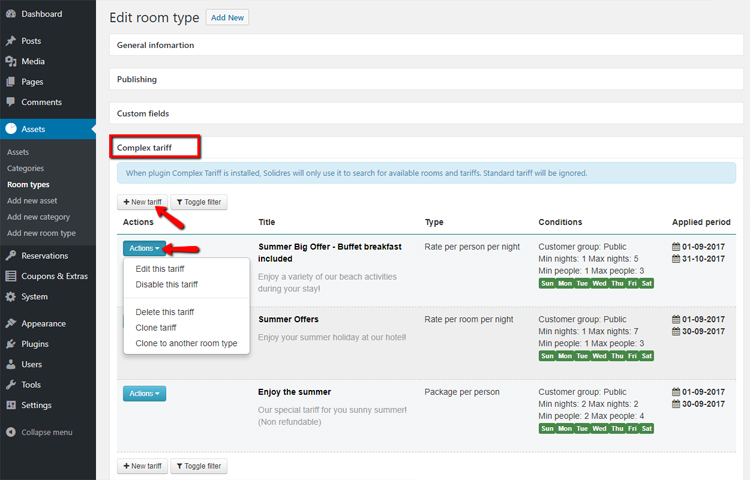
Task: Open Add new room type link
Action: 41,233
